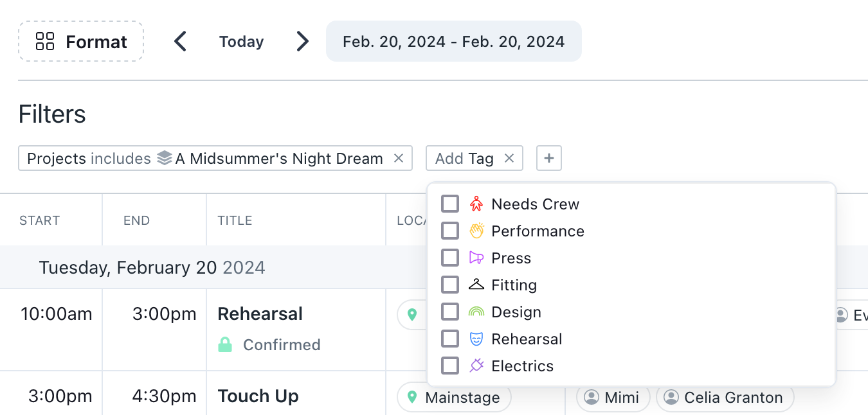Open the Format view options

[81, 42]
